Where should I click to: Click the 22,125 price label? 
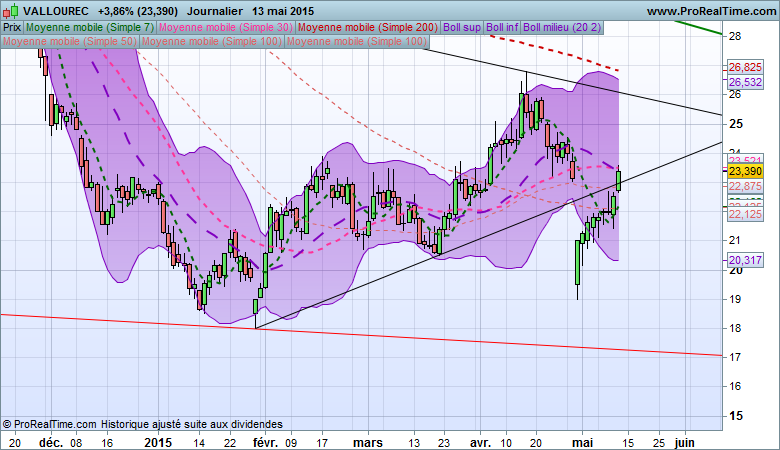click(745, 214)
